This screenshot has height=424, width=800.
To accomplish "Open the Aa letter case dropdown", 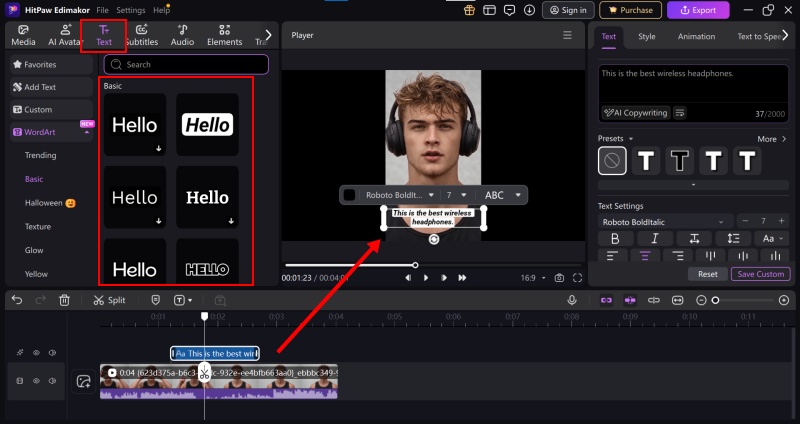I will (x=772, y=238).
